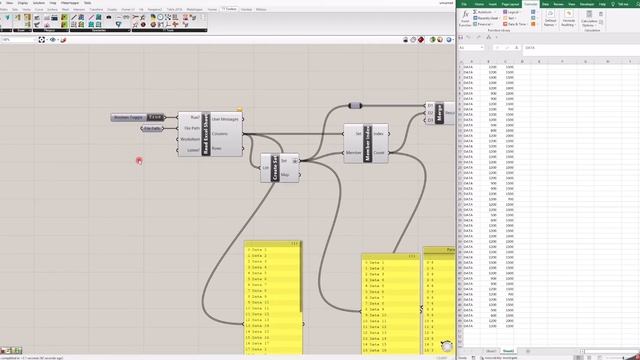Click the Redo icon in Excel quick access toolbar
This screenshot has height=360, width=640.
tap(478, 37)
